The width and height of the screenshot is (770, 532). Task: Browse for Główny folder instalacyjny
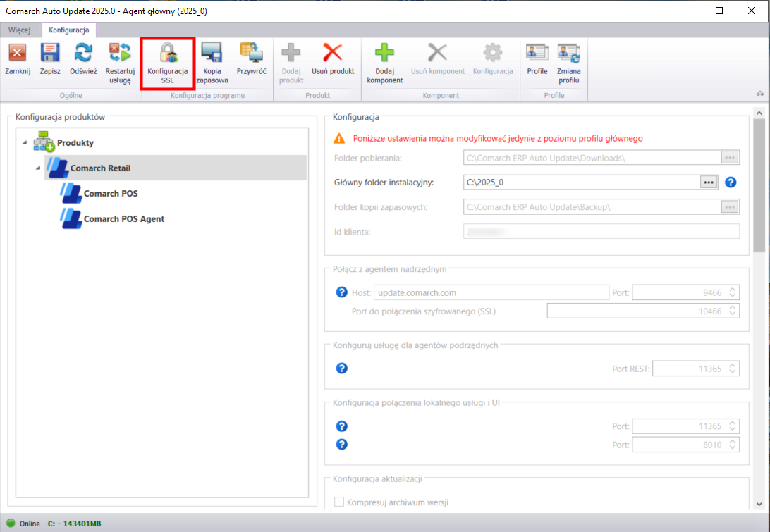pos(709,182)
